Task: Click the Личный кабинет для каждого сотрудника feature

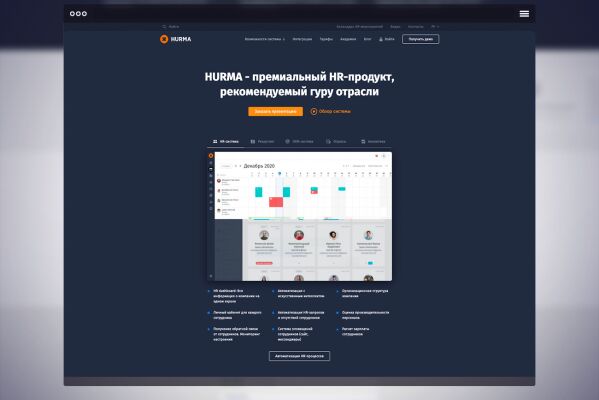Action: (237, 315)
